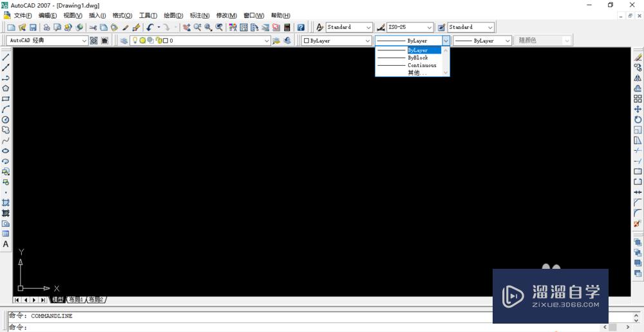Open the 帮助(H) menu

click(x=281, y=15)
